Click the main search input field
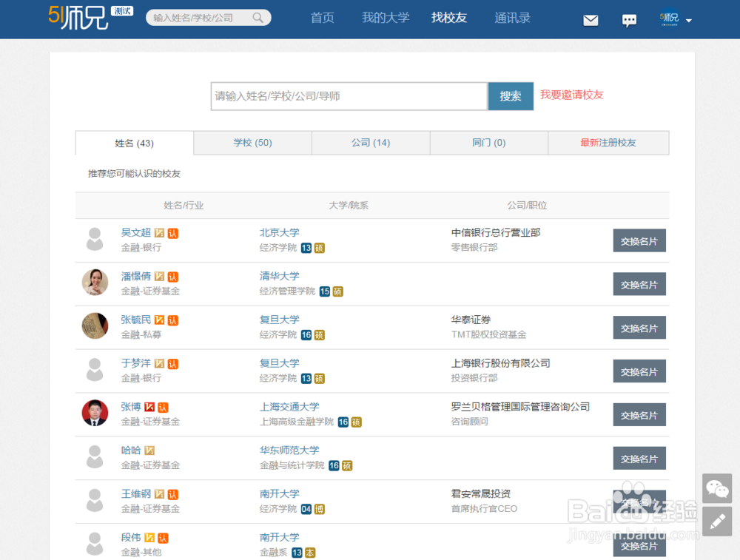 348,96
